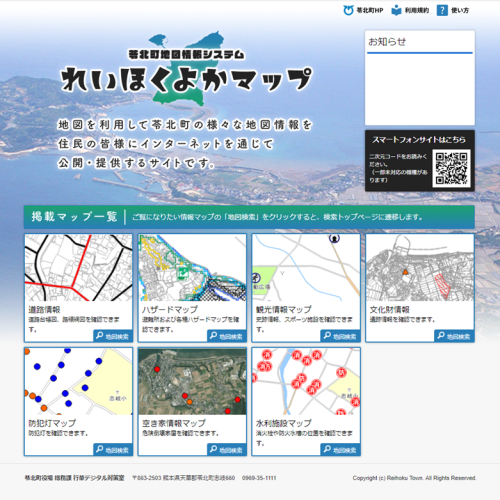
Task: Open the 利用規約 book icon
Action: (396, 10)
